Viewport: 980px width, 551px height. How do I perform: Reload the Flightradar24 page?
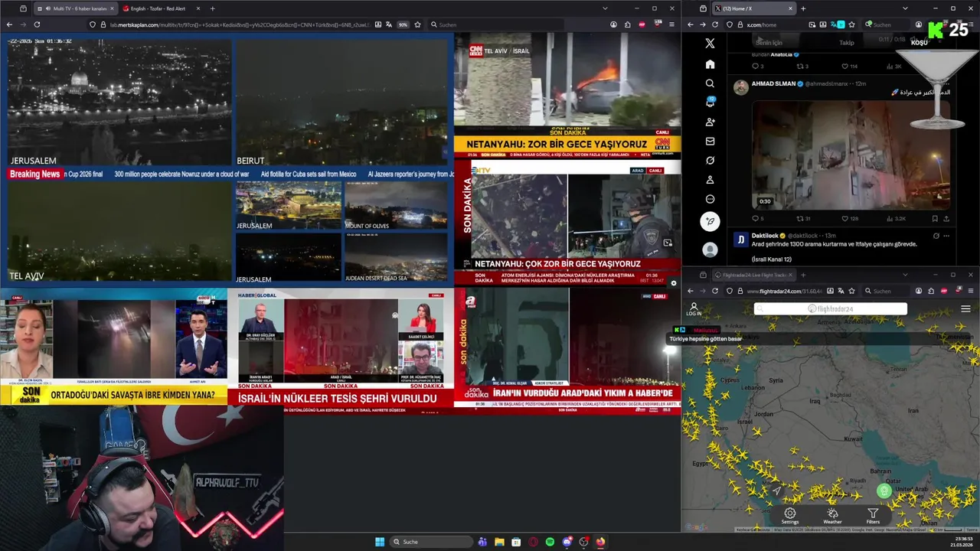[x=715, y=291]
